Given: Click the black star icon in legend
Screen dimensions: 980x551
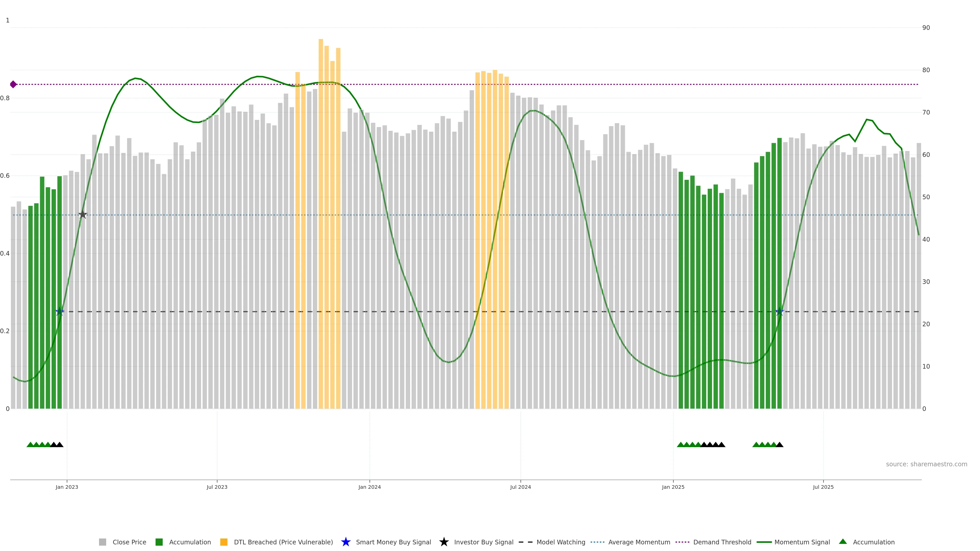Looking at the screenshot, I should point(444,542).
